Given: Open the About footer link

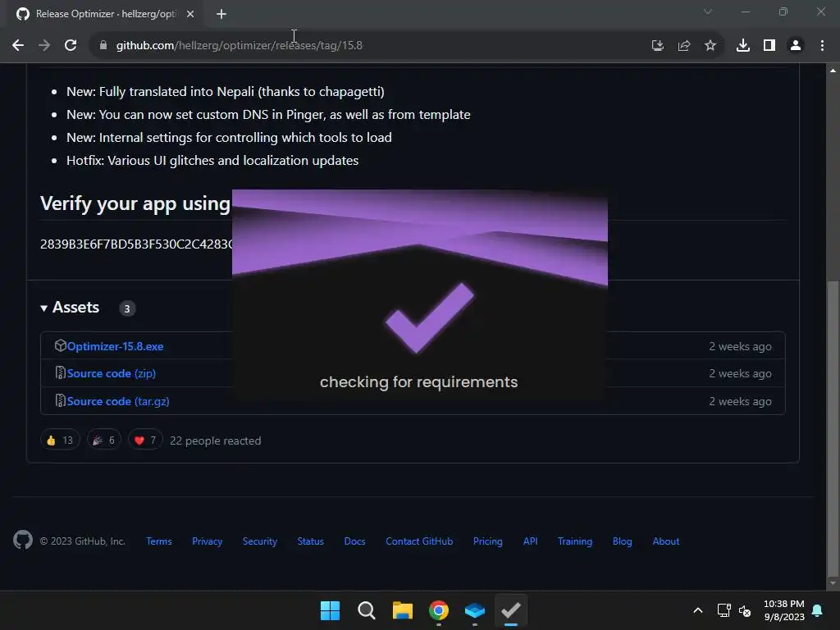Looking at the screenshot, I should click(x=666, y=541).
